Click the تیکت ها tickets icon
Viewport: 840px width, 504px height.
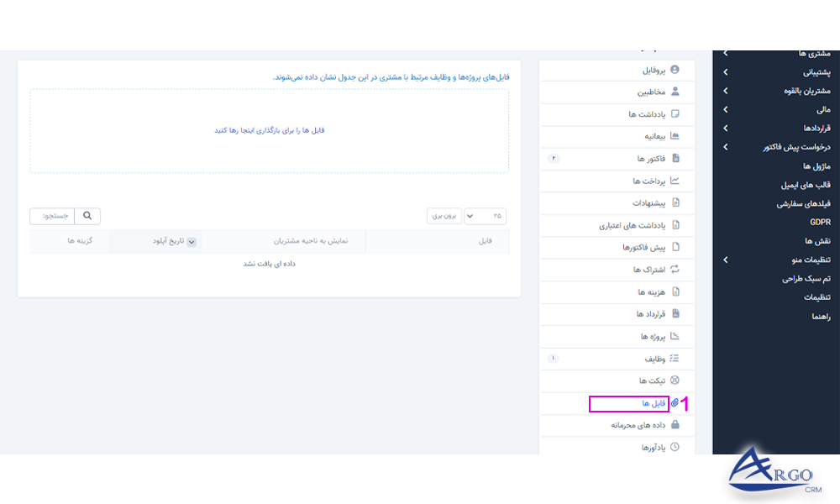click(675, 381)
